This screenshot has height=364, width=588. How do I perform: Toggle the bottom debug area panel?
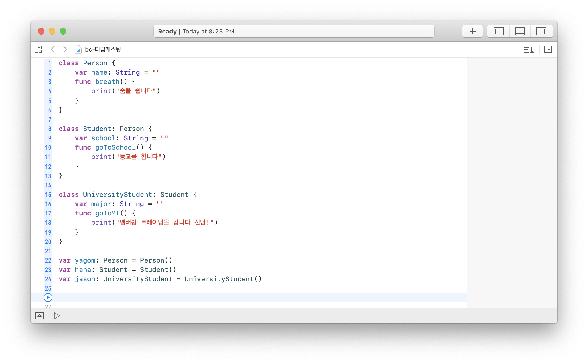[520, 31]
